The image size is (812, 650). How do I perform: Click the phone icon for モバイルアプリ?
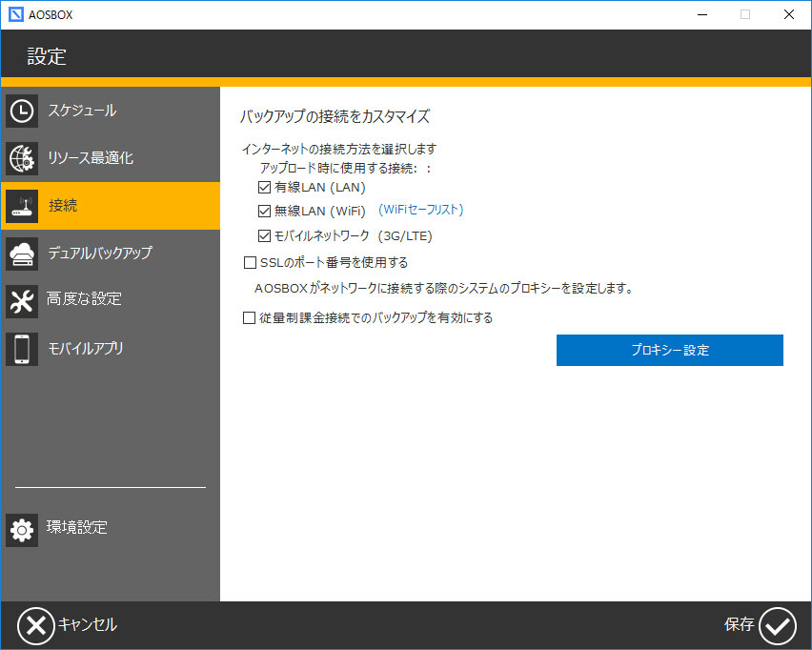coord(22,349)
